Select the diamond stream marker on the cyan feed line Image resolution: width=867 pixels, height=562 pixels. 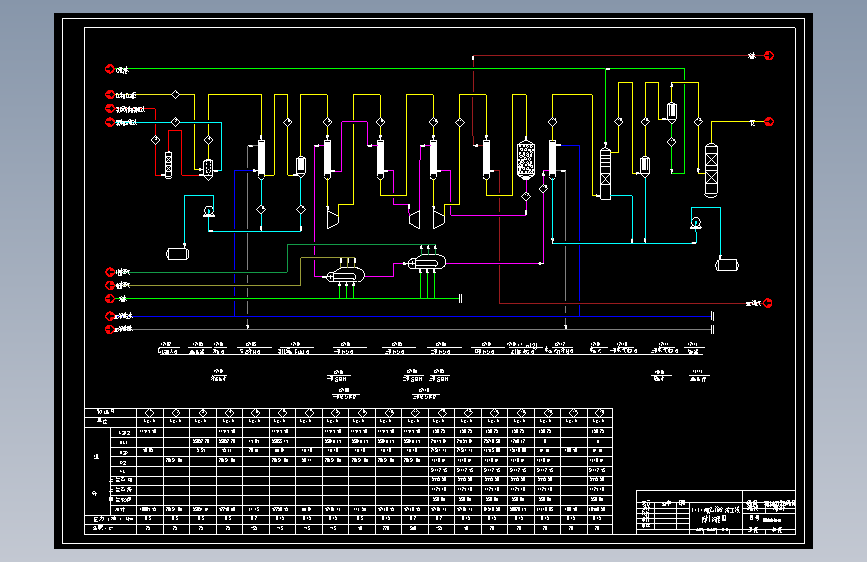[x=175, y=122]
